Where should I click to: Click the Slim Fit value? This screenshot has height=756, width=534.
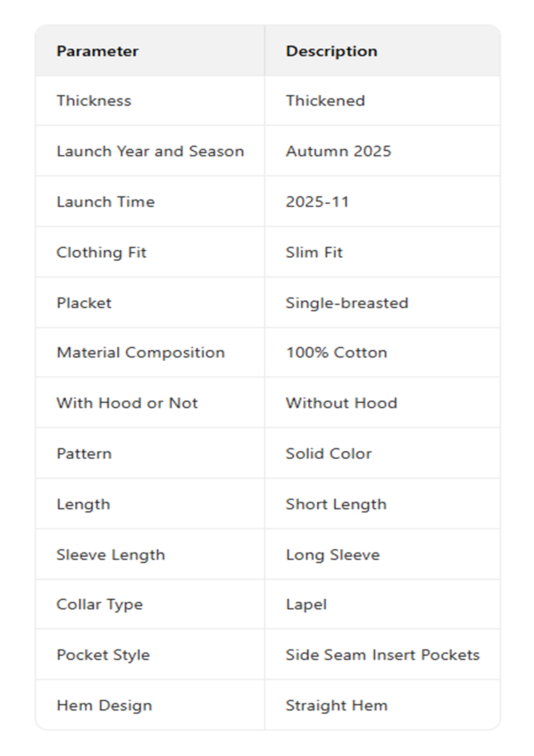pyautogui.click(x=314, y=253)
